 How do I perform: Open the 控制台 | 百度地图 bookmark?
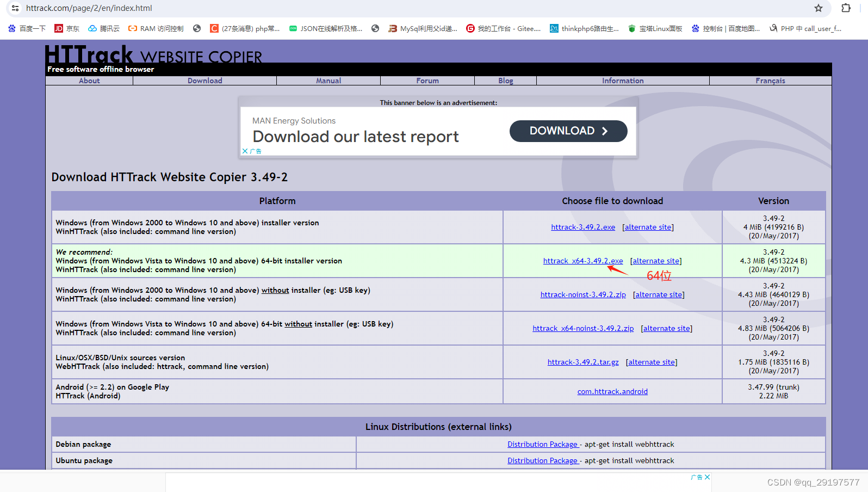[726, 28]
